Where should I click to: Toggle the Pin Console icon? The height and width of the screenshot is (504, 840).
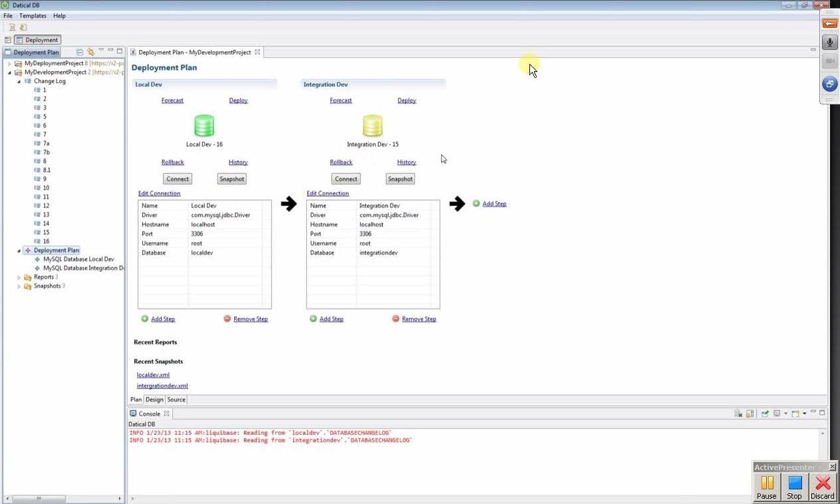(x=765, y=414)
